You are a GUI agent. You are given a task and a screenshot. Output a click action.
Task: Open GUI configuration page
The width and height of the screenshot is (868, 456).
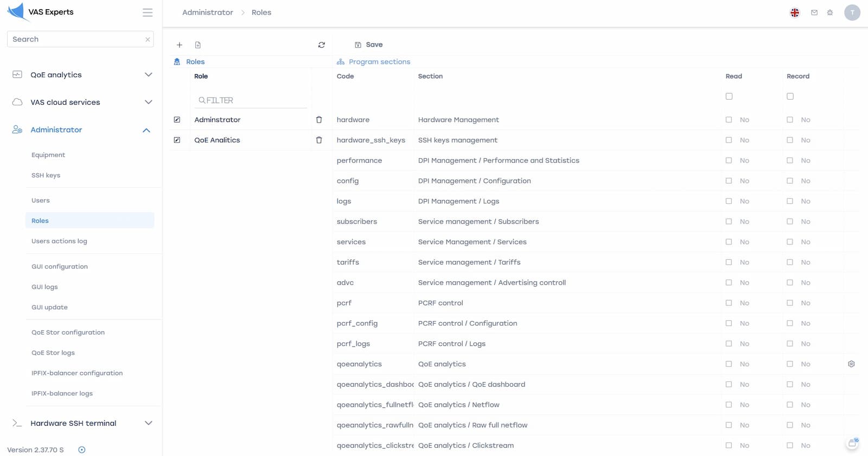60,267
